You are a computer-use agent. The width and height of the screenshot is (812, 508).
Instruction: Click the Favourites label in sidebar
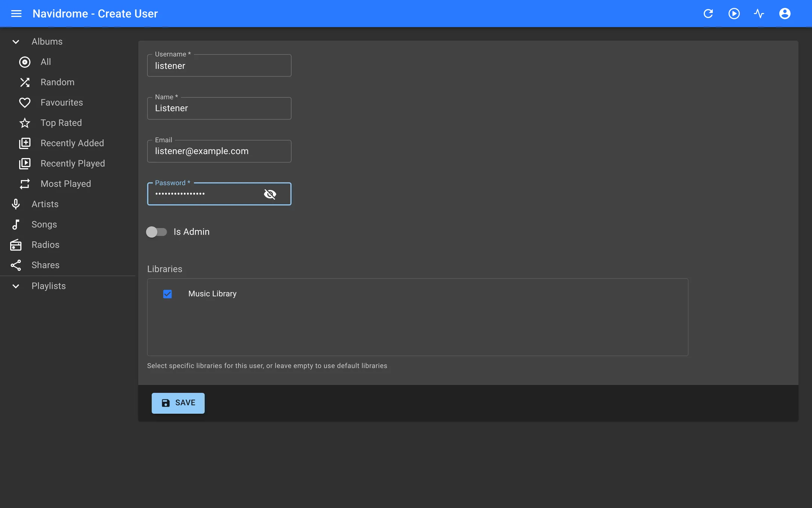point(62,103)
